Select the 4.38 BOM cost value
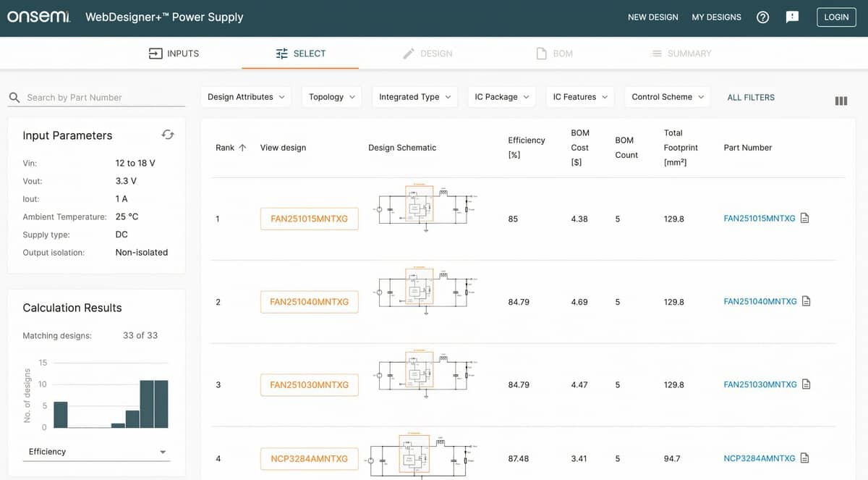Viewport: 868px width, 480px height. [x=579, y=219]
